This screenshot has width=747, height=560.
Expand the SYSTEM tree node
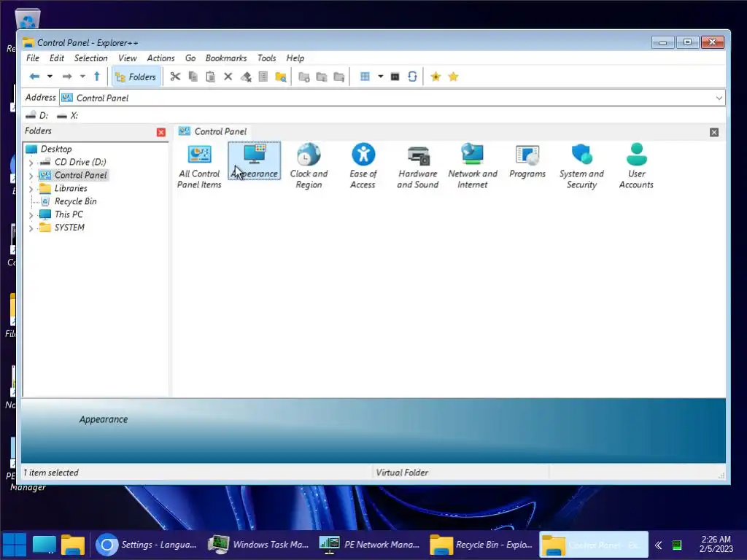coord(31,228)
